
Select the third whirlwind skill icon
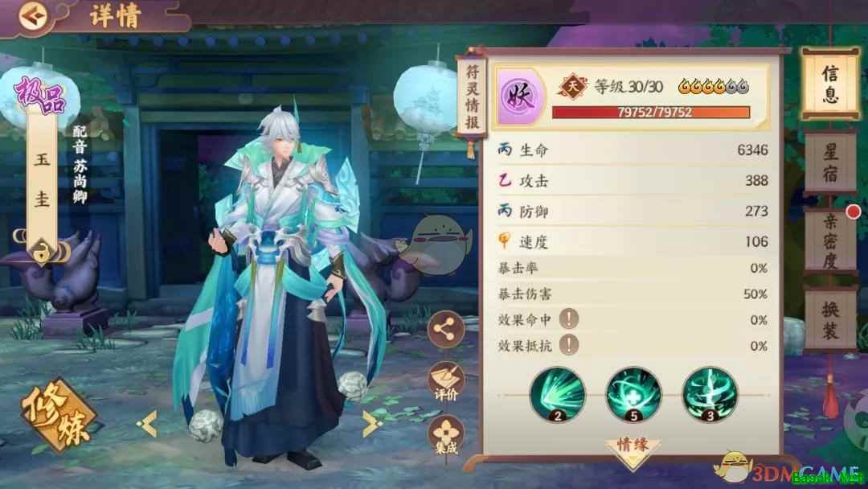(710, 394)
